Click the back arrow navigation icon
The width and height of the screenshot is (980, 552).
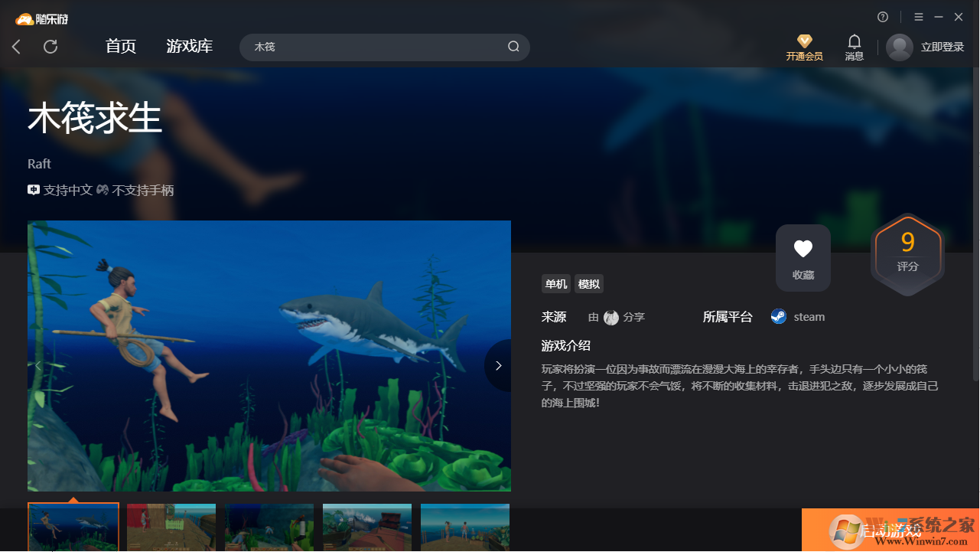click(x=16, y=46)
